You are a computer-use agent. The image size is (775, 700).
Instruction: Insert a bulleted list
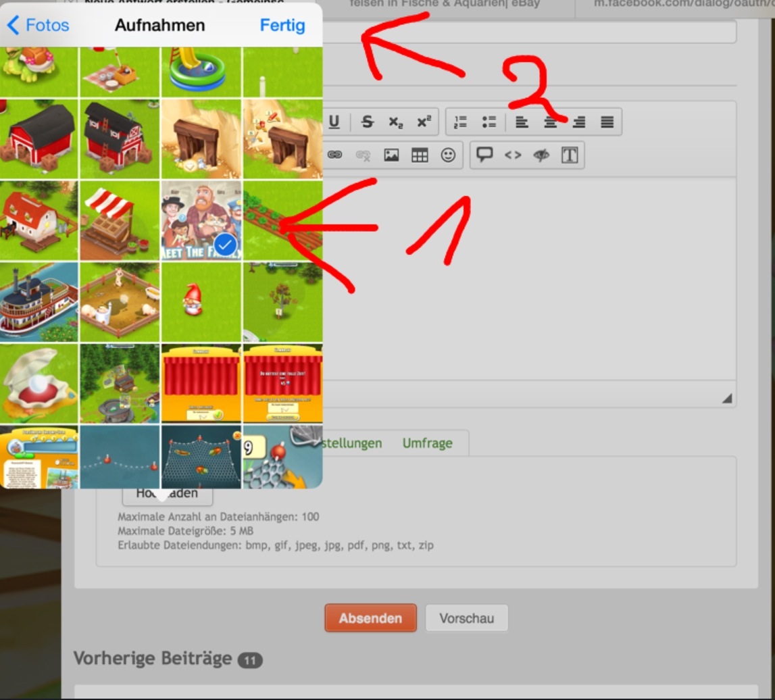pos(489,122)
